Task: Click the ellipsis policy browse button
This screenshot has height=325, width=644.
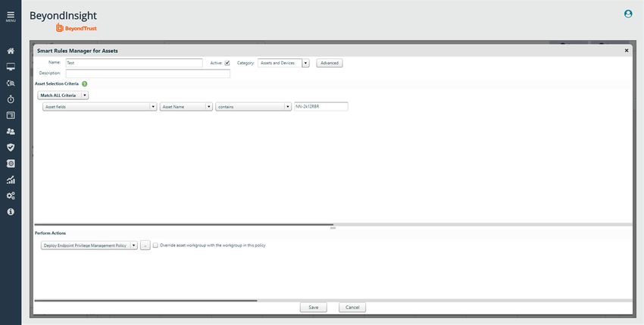Action: [145, 245]
